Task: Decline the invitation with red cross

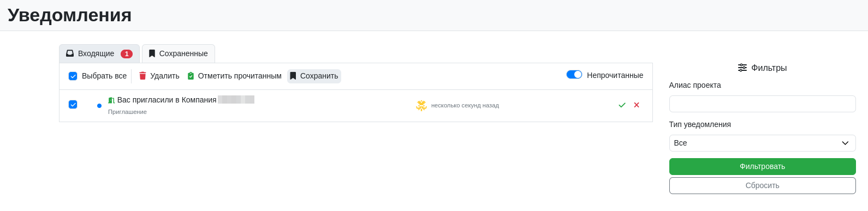Action: [x=637, y=105]
